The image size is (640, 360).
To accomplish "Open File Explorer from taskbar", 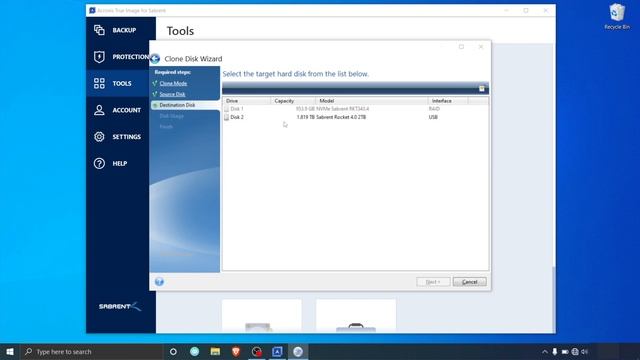I will (215, 351).
